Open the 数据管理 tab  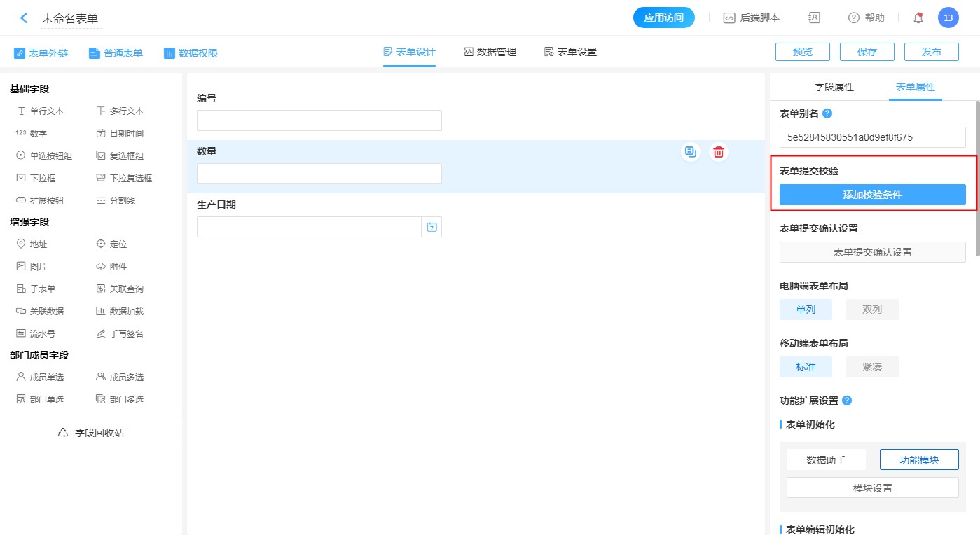[490, 52]
